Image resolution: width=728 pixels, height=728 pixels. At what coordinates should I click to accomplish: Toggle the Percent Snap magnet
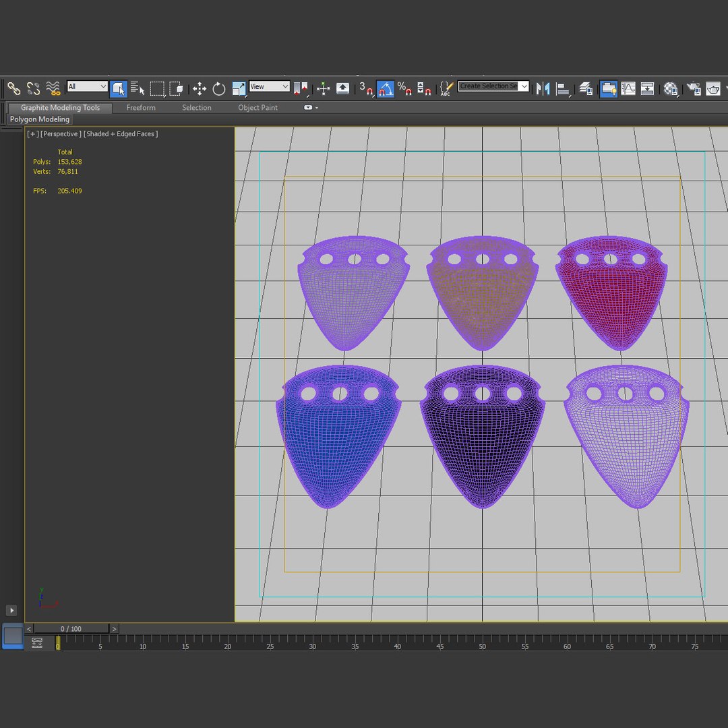[x=404, y=88]
